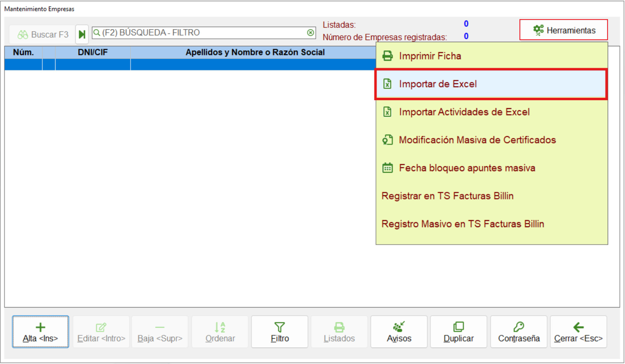Screen dimensions: 625x364
Task: Click the DNI/CIF column header
Action: pos(93,52)
